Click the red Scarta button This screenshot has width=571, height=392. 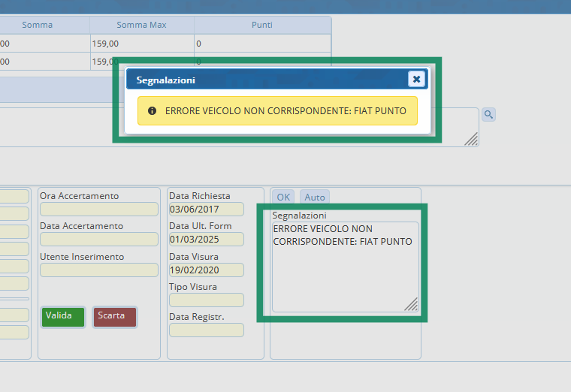point(115,317)
